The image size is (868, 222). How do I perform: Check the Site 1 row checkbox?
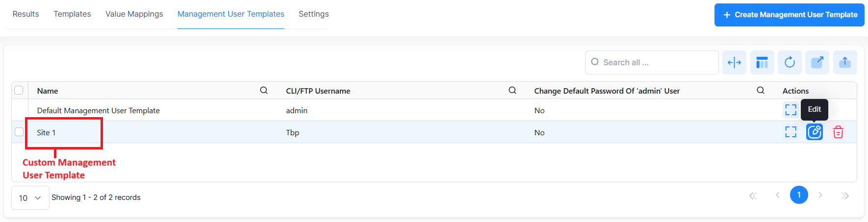pos(19,132)
